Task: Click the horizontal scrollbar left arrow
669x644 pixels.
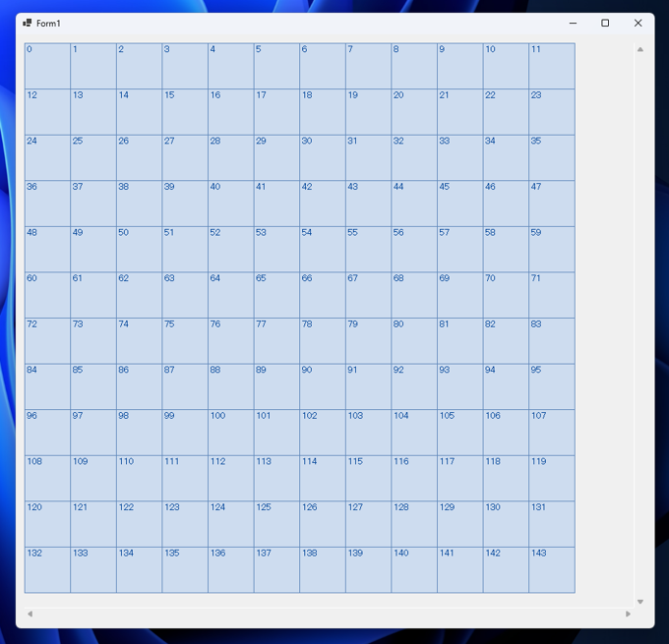Action: pos(30,614)
